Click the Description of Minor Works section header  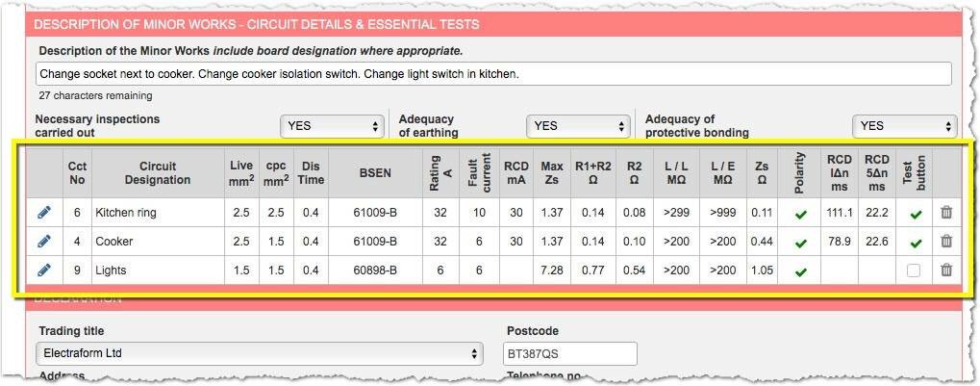click(493, 24)
